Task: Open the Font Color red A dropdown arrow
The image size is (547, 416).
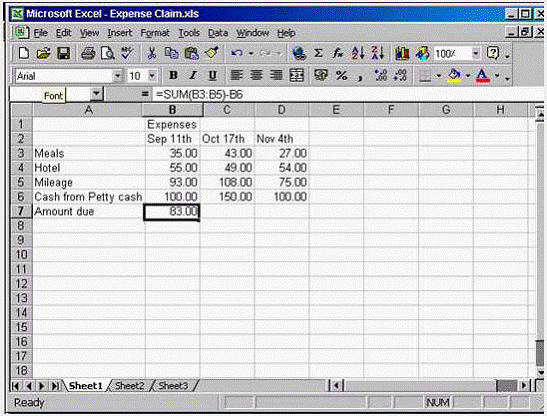Action: click(497, 75)
